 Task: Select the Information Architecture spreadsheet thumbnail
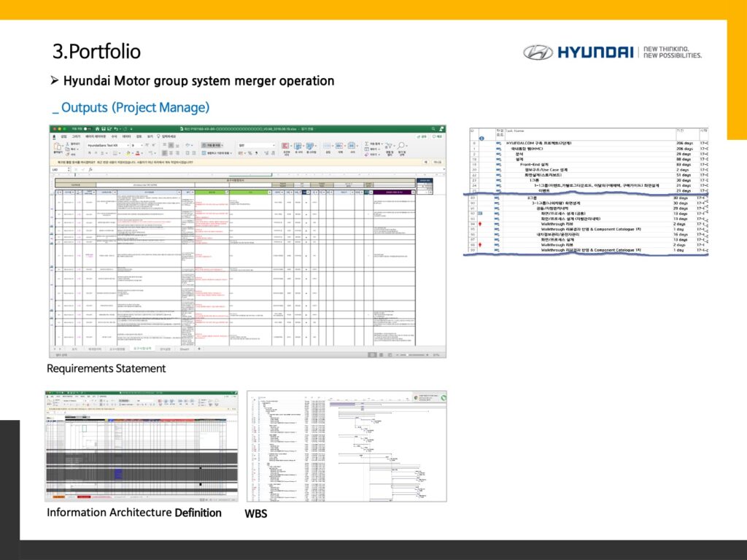point(141,446)
